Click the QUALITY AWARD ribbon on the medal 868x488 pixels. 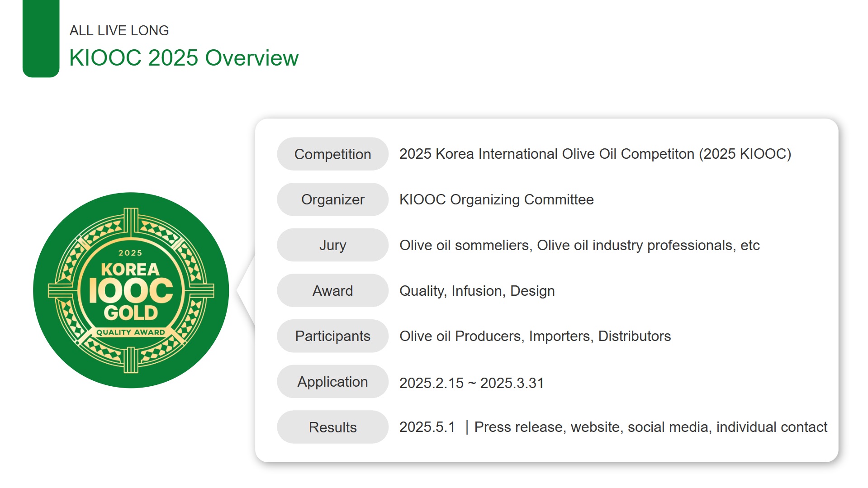pos(131,332)
